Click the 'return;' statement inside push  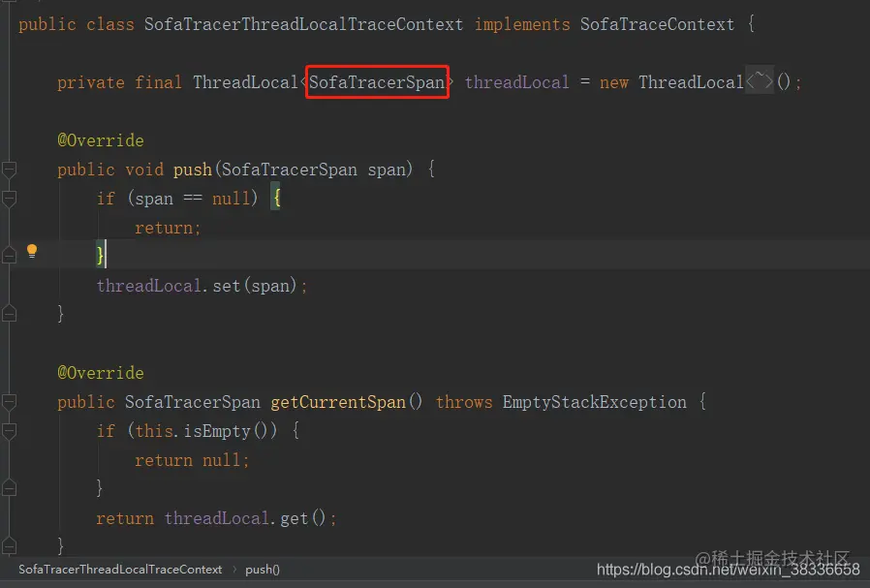[168, 228]
